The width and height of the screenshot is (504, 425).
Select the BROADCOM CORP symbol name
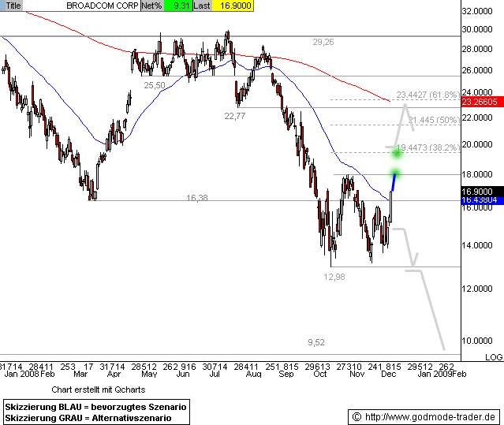[100, 5]
